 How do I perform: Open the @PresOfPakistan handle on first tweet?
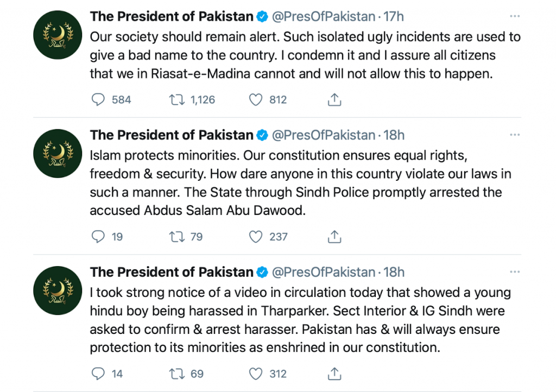(323, 17)
